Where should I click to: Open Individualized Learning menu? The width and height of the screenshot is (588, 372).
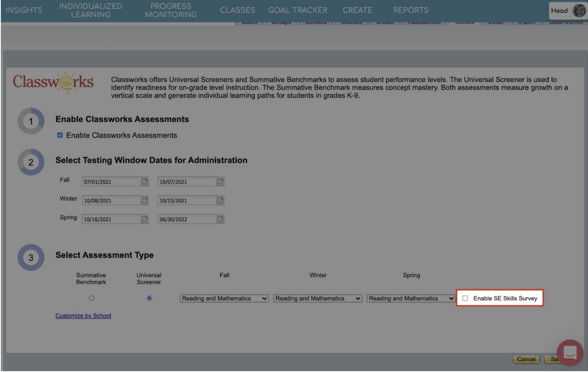coord(90,10)
